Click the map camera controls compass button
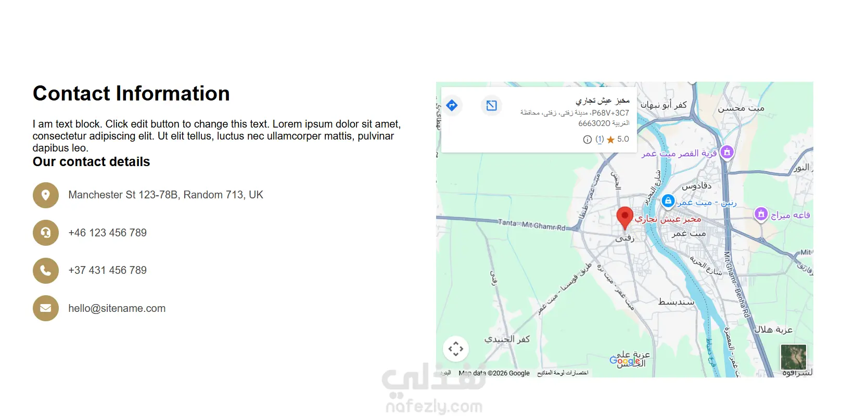Screen dimensions: 868x416 coord(456,349)
